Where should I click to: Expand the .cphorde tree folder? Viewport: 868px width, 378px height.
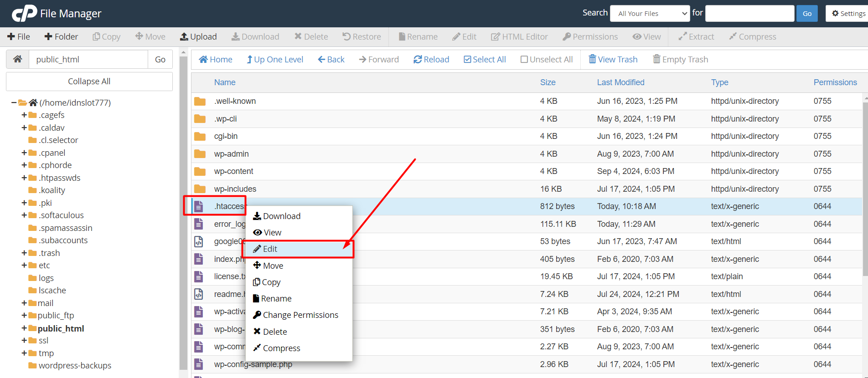[24, 165]
